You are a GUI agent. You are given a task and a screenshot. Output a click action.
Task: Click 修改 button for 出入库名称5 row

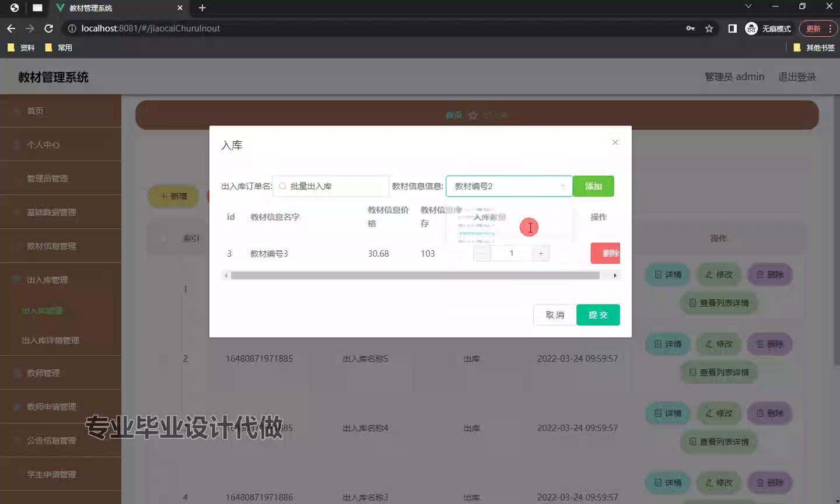click(719, 344)
